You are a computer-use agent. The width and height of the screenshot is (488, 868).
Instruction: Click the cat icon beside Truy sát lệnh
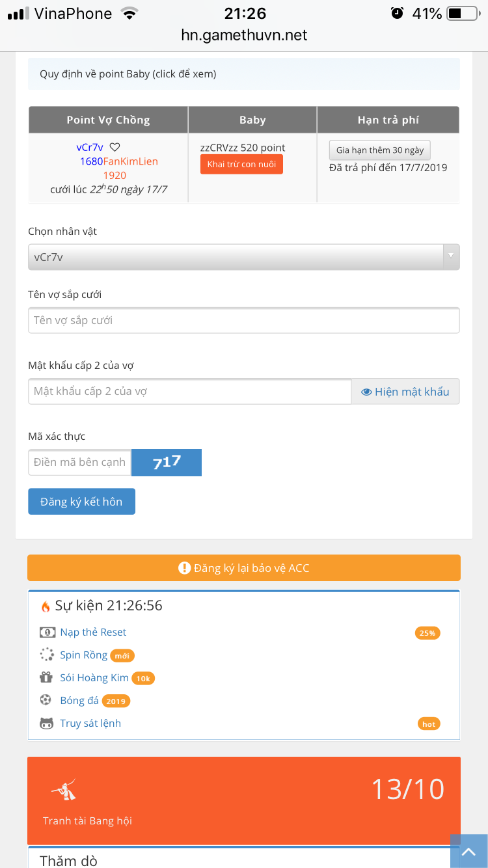pos(47,724)
